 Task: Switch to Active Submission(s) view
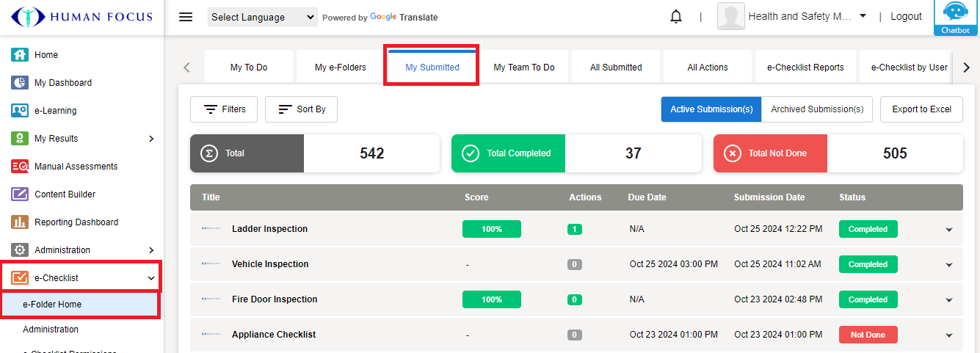coord(711,109)
